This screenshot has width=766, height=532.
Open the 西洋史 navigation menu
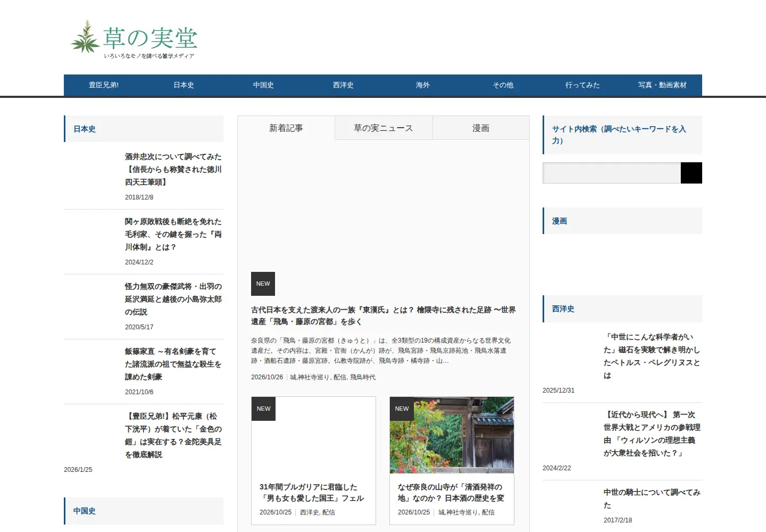tap(343, 85)
